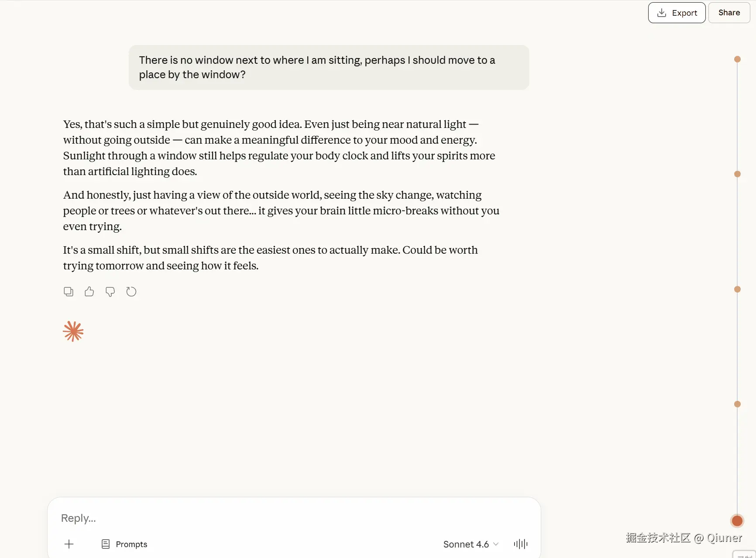756x558 pixels.
Task: Give the response a thumbs up
Action: 89,292
